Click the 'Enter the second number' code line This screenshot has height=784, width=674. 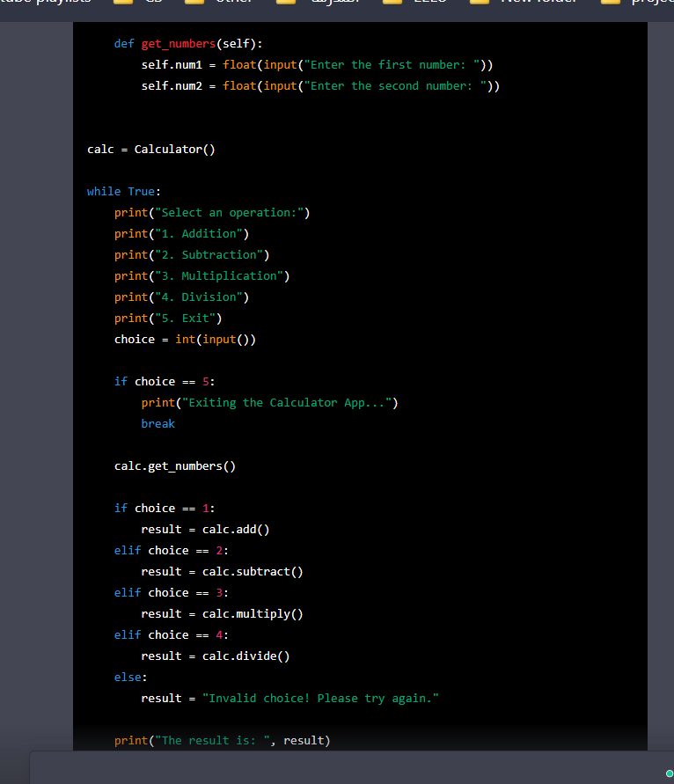pyautogui.click(x=320, y=86)
